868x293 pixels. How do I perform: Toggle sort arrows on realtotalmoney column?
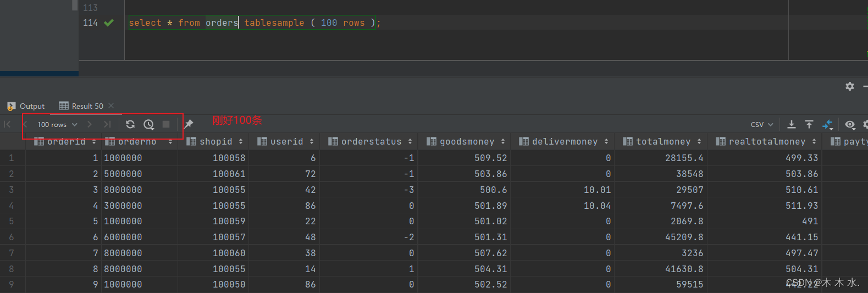(x=814, y=142)
